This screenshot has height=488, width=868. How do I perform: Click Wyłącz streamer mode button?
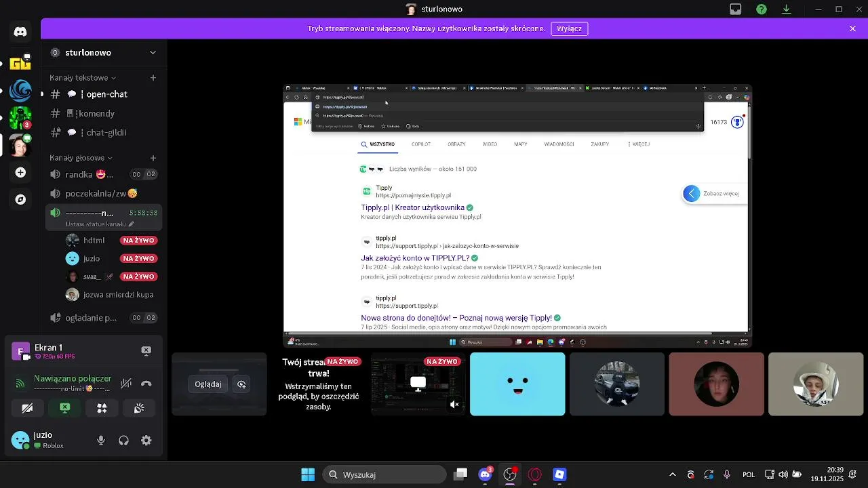[570, 28]
